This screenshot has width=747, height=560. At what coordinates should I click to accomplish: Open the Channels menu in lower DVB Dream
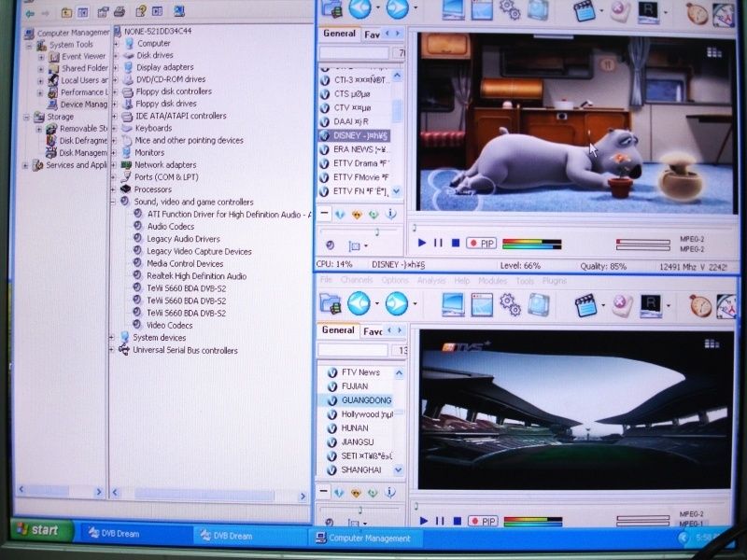point(357,281)
